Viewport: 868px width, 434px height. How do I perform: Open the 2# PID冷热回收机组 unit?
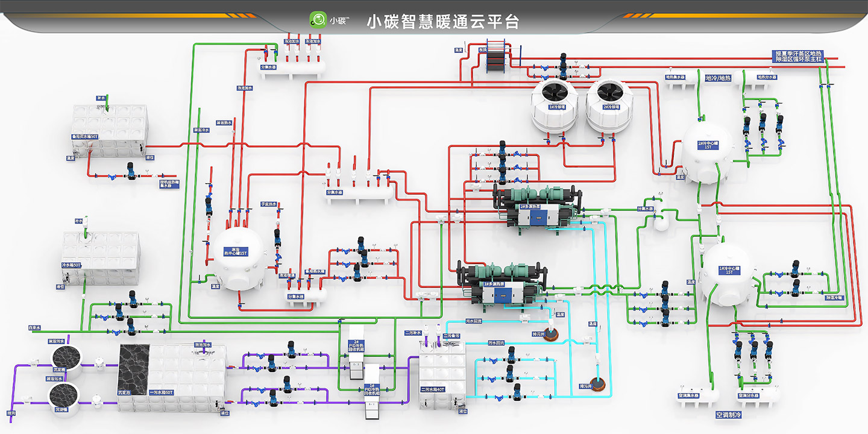pyautogui.click(x=357, y=347)
